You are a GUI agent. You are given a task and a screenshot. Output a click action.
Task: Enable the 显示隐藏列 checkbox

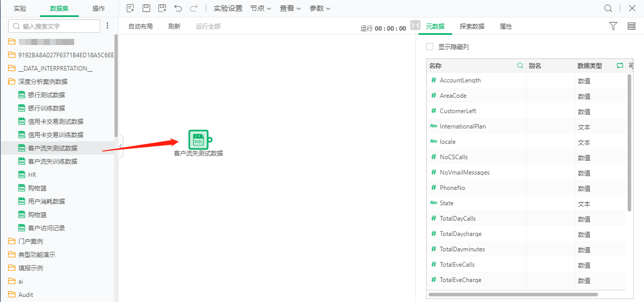tap(430, 47)
